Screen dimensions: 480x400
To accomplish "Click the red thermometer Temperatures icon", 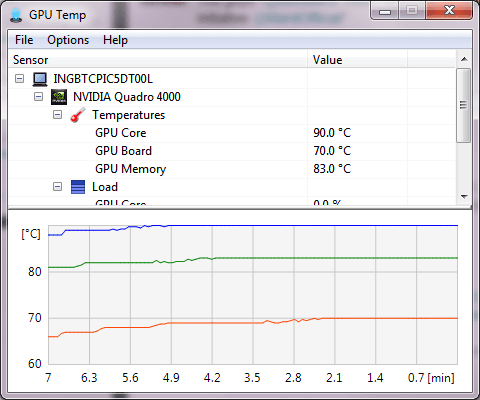I will click(78, 115).
